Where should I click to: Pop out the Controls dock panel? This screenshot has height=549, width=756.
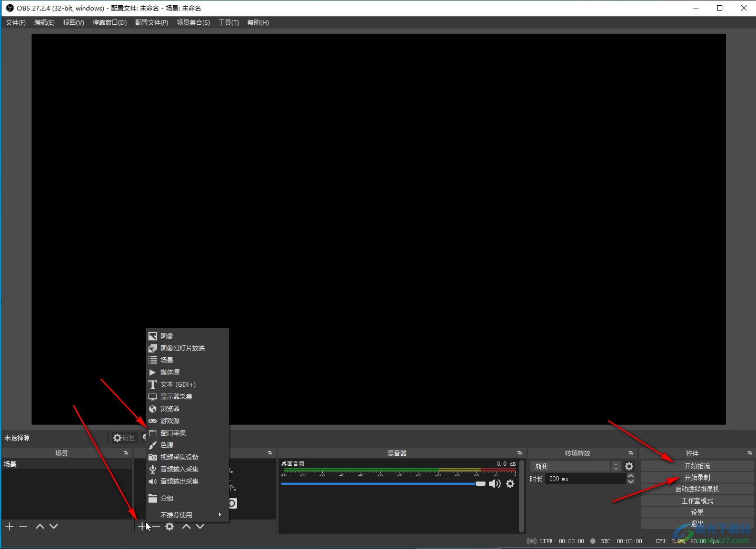750,453
